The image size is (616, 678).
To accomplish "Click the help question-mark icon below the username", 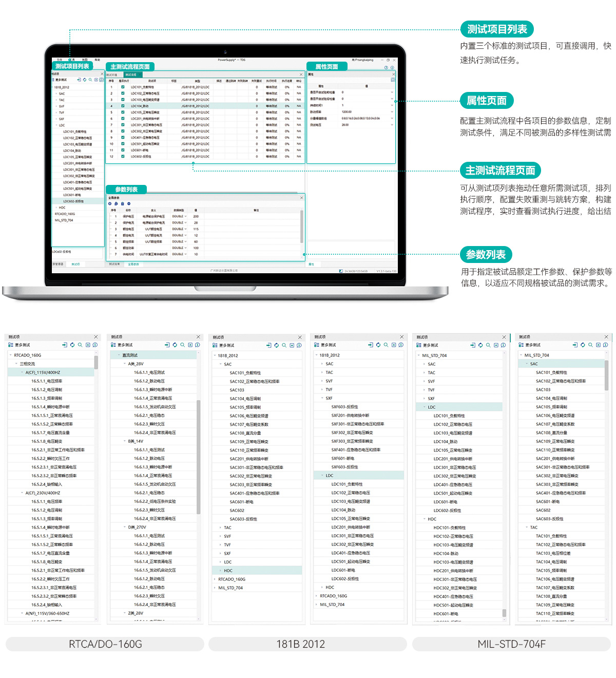I will [386, 67].
